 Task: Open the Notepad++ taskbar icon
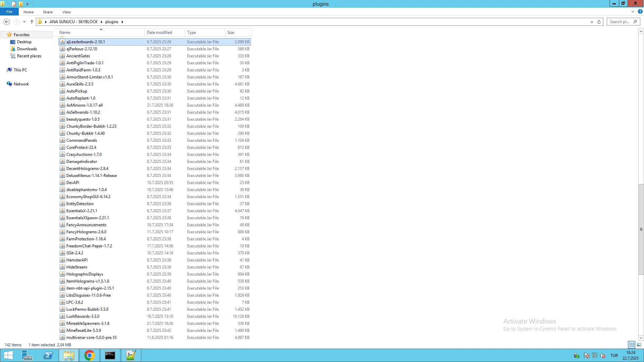[131, 355]
